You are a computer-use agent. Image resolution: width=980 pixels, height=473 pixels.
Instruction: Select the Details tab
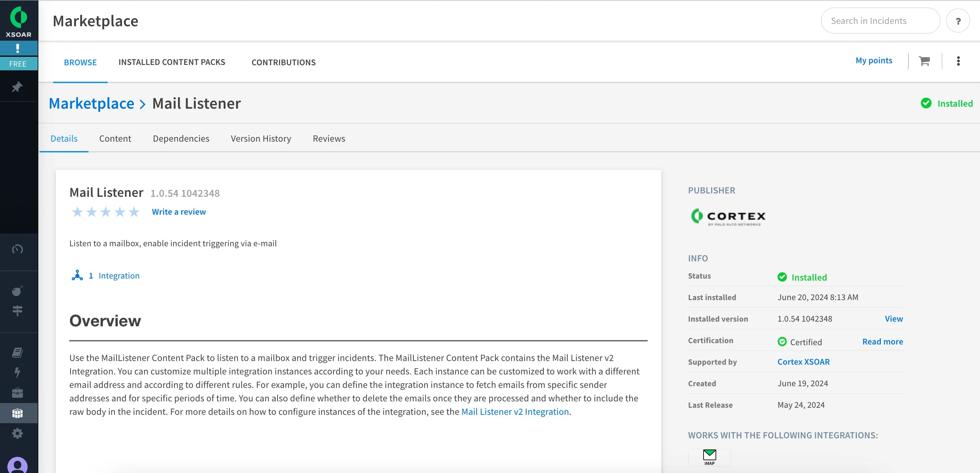(64, 139)
